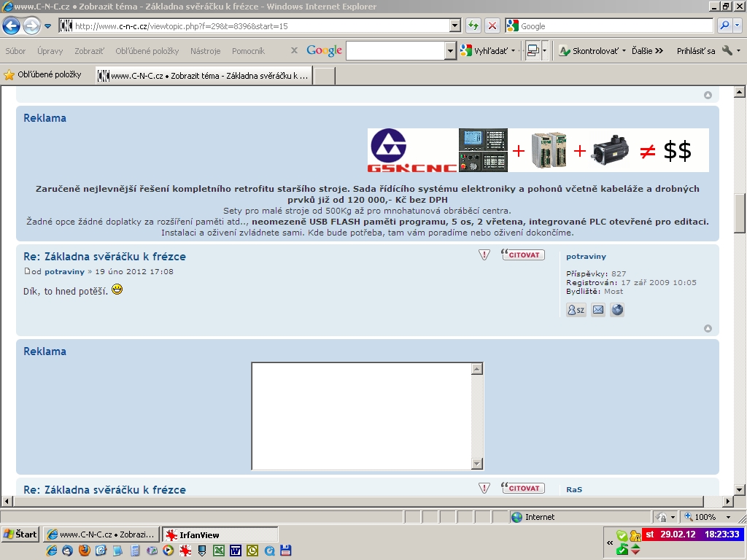
Task: Jump to top via arrow icon under potraviny's post
Action: point(708,328)
